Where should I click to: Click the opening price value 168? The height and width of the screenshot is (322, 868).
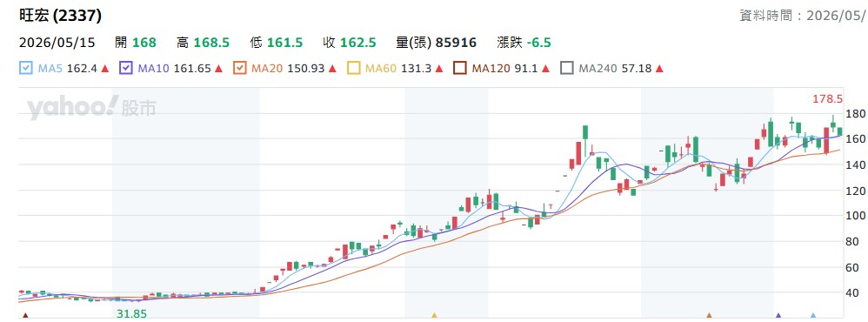(x=144, y=43)
